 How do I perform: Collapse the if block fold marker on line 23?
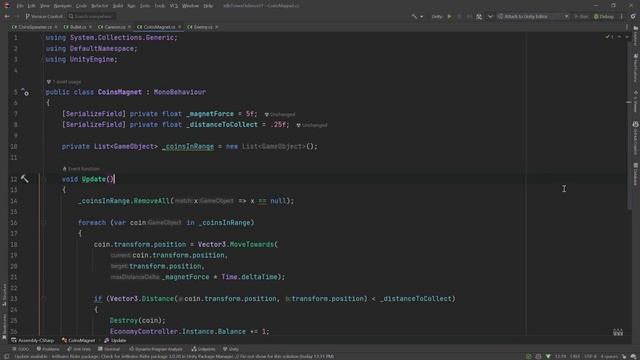point(44,299)
